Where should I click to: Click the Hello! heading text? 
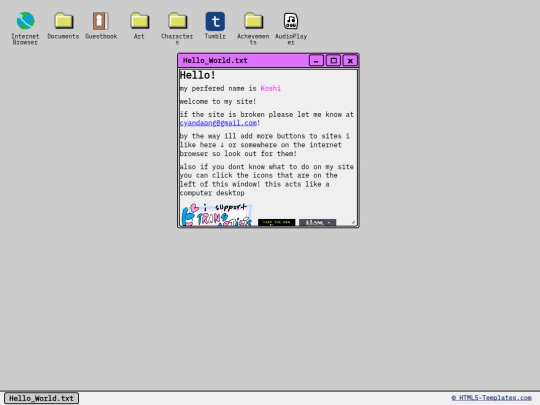coord(198,75)
